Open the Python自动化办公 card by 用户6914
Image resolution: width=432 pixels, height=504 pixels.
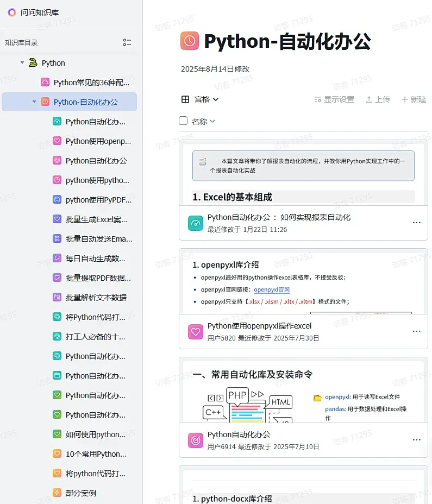[x=239, y=435]
